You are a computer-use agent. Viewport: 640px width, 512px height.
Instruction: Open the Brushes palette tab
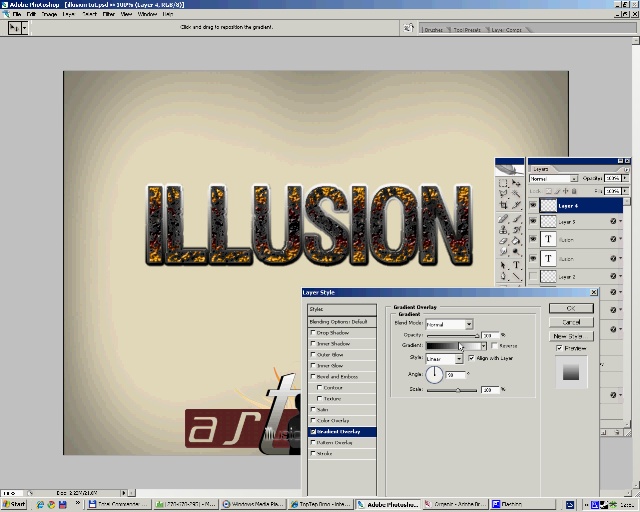point(433,30)
